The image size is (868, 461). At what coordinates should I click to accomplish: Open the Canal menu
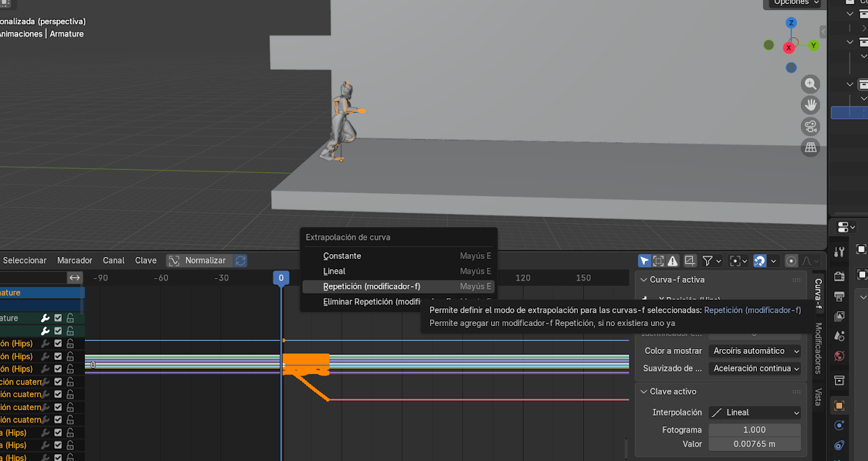[114, 260]
